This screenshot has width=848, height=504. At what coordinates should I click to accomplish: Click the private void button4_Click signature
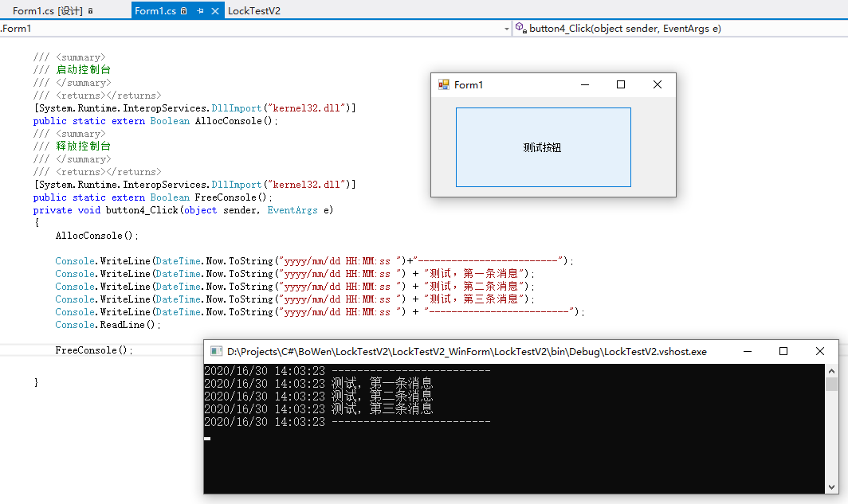pyautogui.click(x=183, y=210)
